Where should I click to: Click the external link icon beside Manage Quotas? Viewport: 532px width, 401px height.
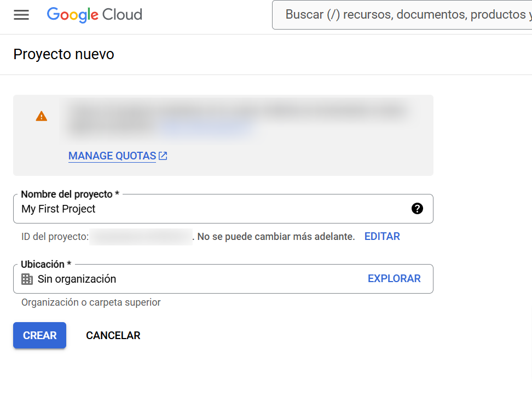pos(163,156)
